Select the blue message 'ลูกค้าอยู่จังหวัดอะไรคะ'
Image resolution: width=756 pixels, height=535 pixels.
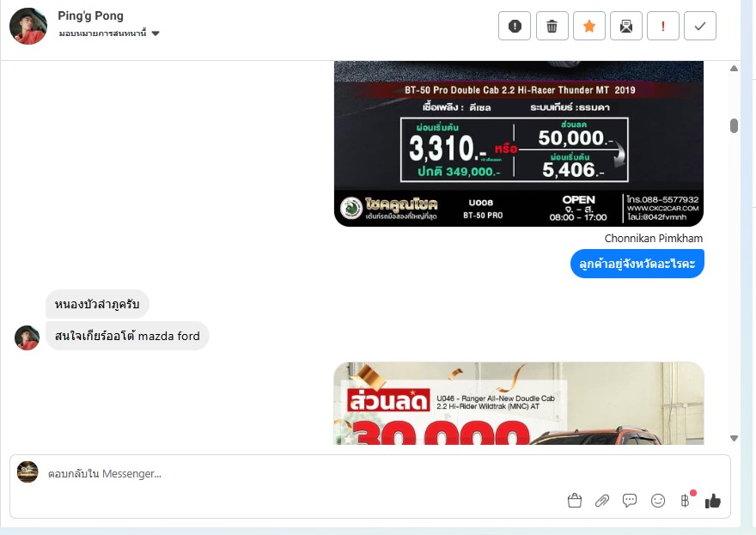[x=637, y=264]
